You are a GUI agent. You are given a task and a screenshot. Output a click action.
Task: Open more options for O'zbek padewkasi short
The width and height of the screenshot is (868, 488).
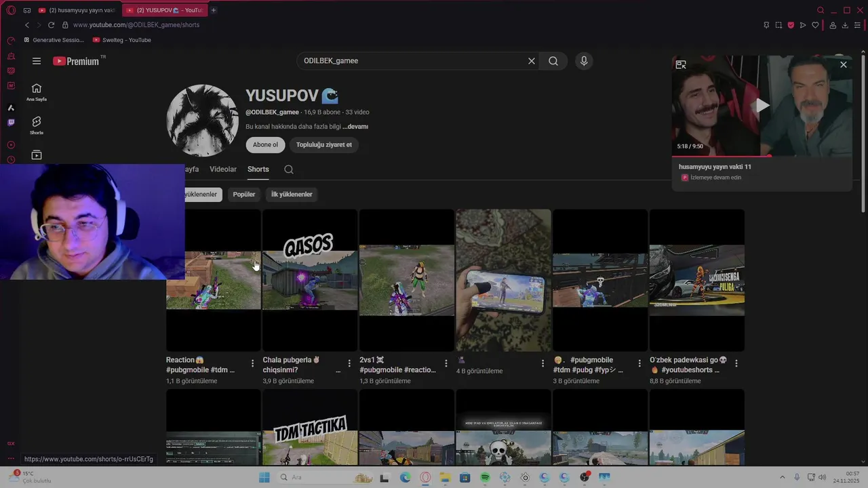[736, 364]
